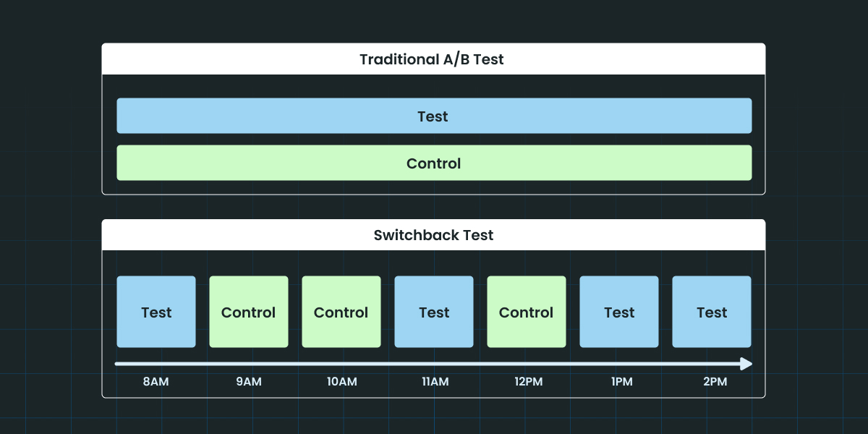This screenshot has width=868, height=434.
Task: Select the long green Control bar
Action: coord(434,163)
